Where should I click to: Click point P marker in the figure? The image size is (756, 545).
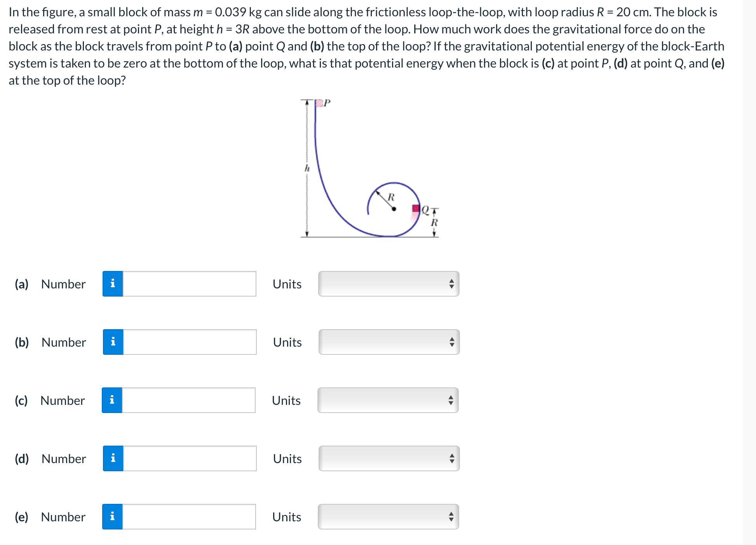[x=319, y=102]
